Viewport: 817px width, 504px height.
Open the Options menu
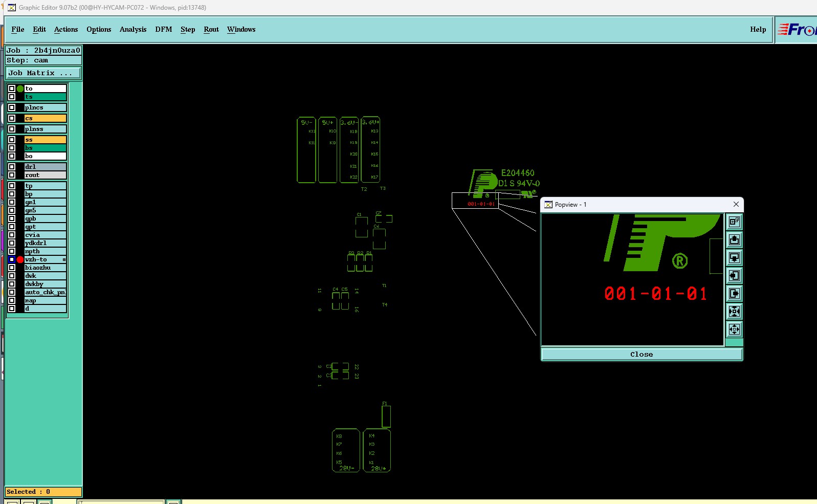click(99, 30)
